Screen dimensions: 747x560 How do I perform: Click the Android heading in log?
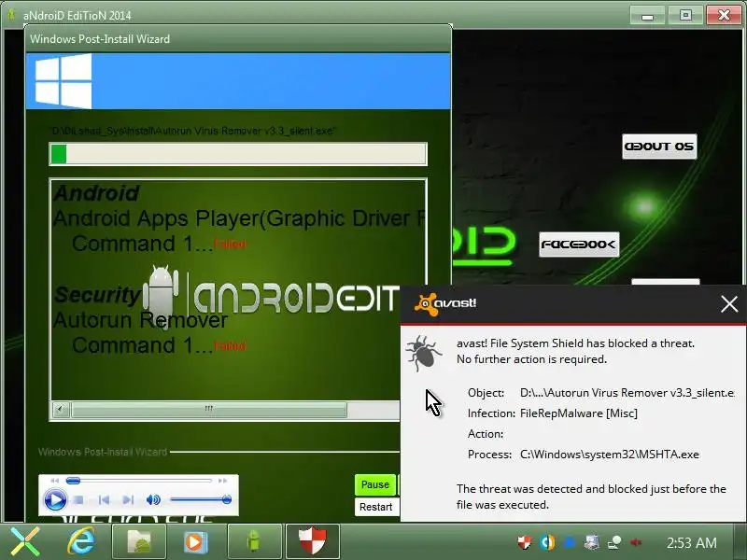[x=97, y=193]
